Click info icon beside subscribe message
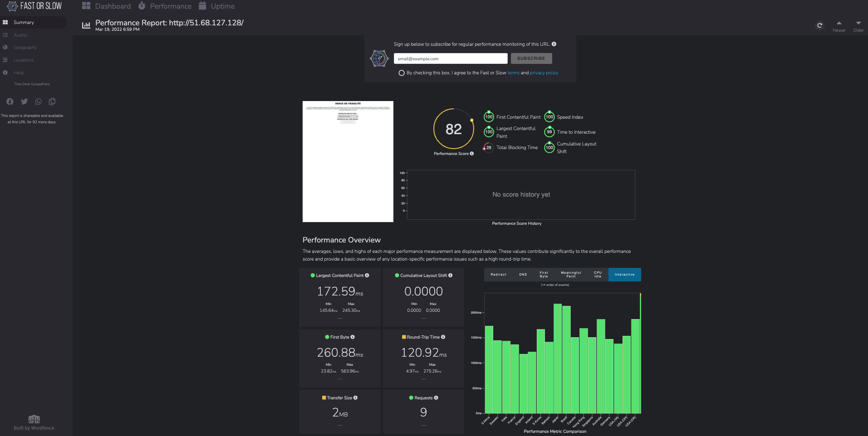Image resolution: width=868 pixels, height=436 pixels. click(x=554, y=44)
